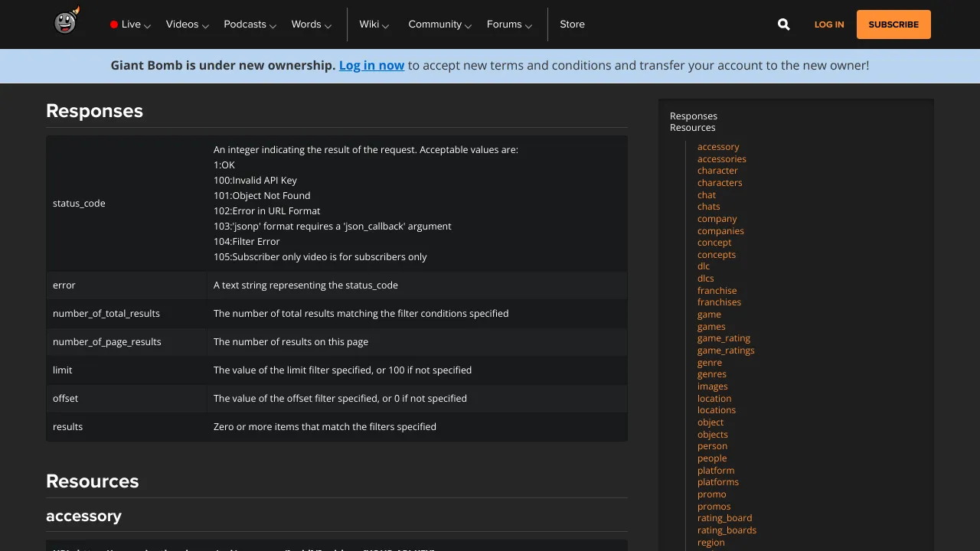
Task: Open the genres sidebar link
Action: [x=712, y=374]
